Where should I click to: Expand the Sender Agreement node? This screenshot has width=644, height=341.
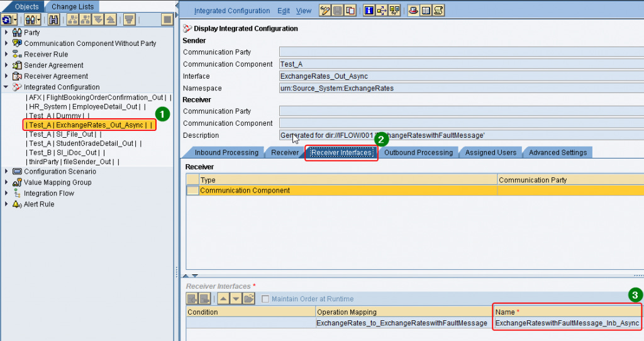(x=6, y=65)
